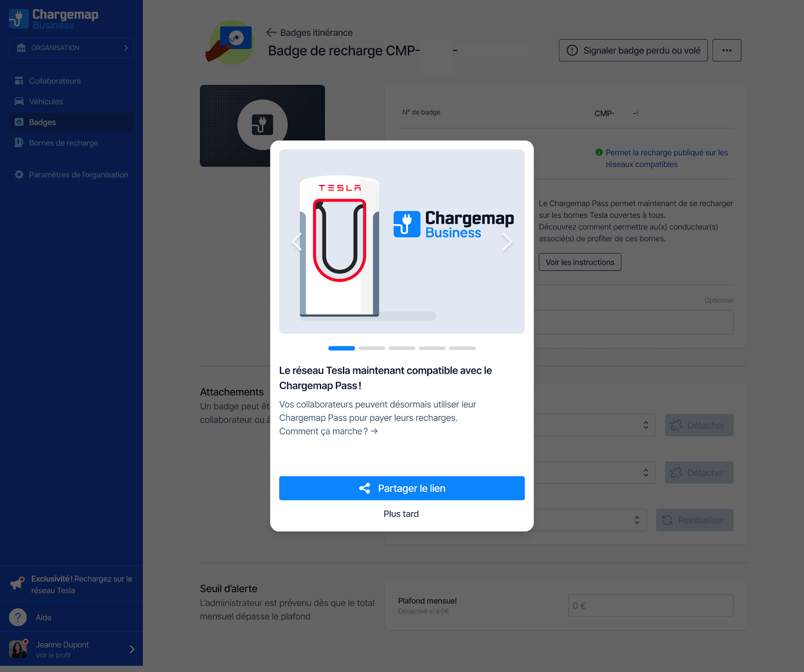Viewport: 804px width, 672px height.
Task: Click the Chargemap Business logo in the dialog
Action: (454, 224)
